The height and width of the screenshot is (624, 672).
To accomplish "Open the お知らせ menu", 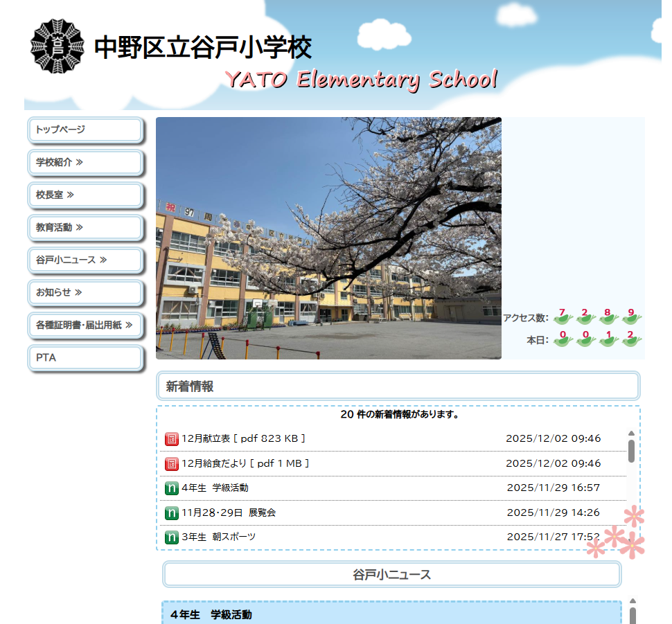I will 85,292.
